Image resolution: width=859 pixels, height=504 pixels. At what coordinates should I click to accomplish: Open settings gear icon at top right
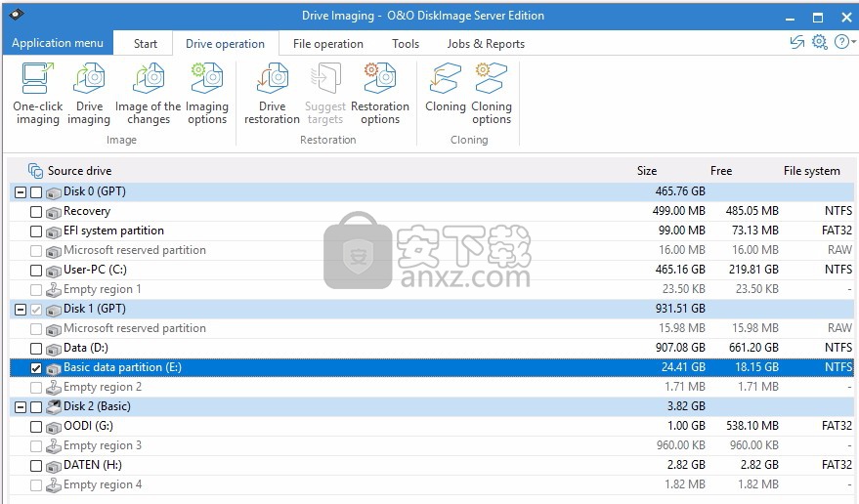coord(820,42)
